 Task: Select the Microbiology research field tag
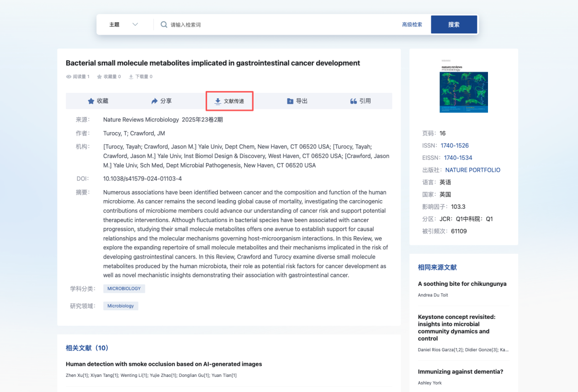pos(121,306)
